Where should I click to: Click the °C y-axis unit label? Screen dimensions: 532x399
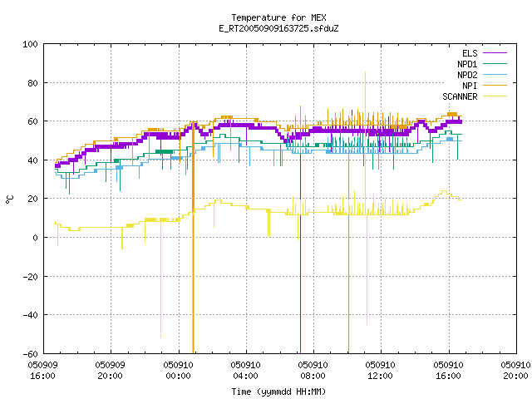9,199
